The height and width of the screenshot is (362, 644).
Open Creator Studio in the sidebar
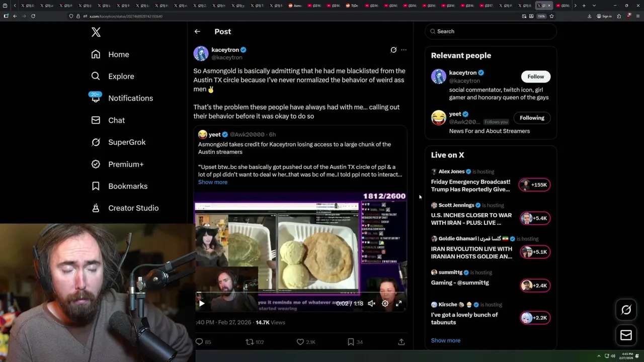(x=125, y=208)
